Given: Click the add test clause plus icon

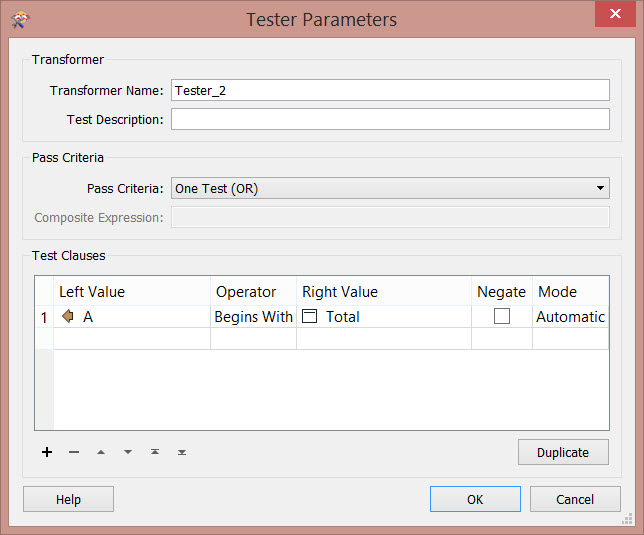Looking at the screenshot, I should pos(47,452).
